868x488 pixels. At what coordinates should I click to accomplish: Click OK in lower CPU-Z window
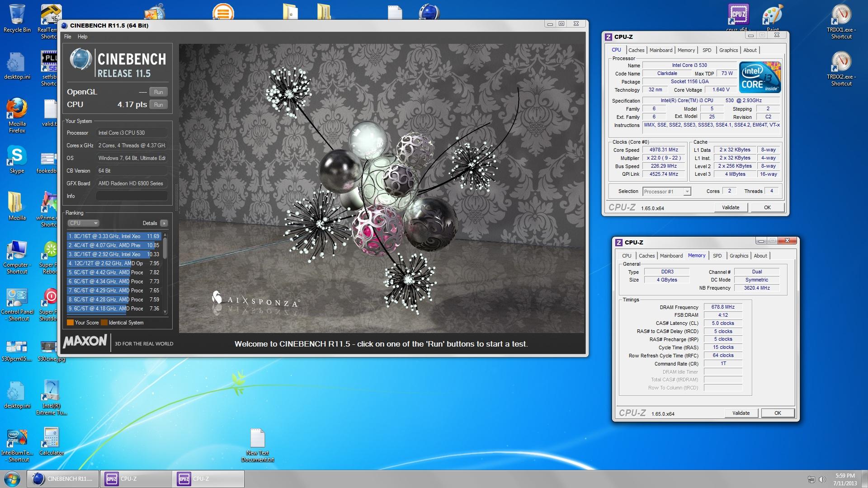pos(778,413)
